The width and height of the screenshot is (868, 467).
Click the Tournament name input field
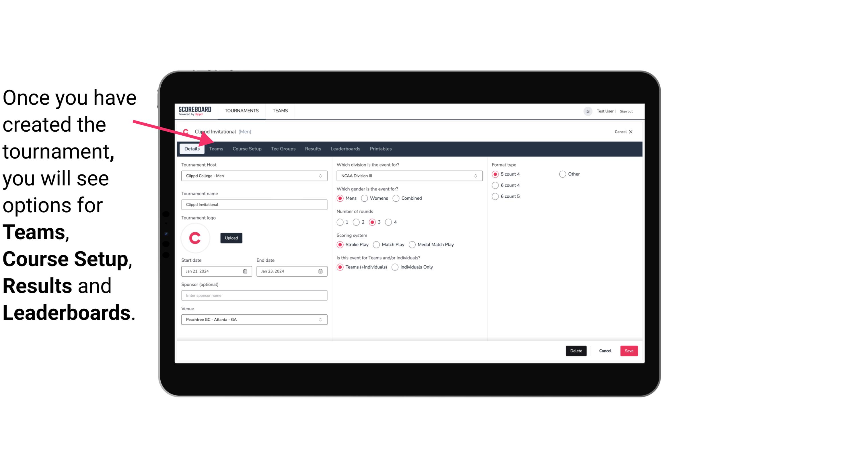tap(254, 204)
